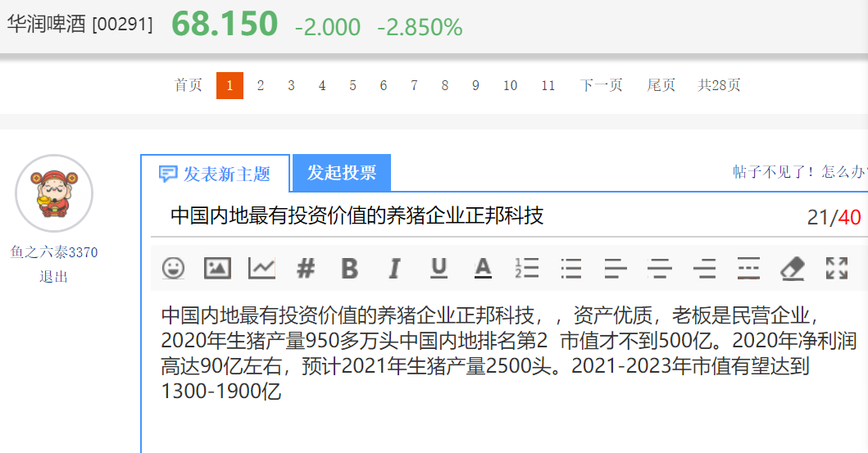
Task: Select page 1 in pagination
Action: pyautogui.click(x=229, y=86)
